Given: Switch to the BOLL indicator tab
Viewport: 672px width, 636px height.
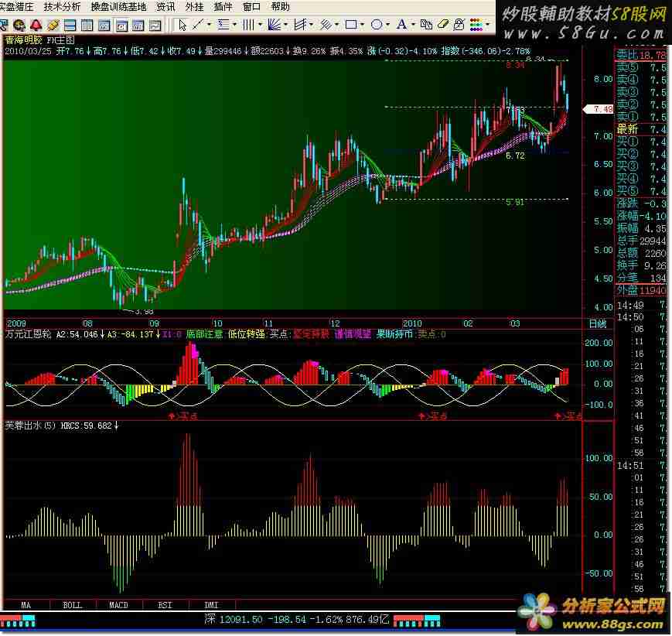Looking at the screenshot, I should (73, 605).
